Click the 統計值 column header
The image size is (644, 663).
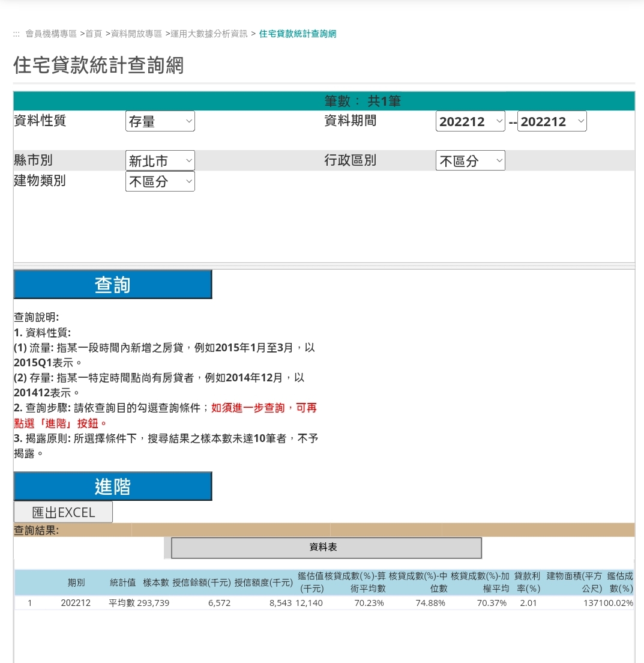pos(122,583)
